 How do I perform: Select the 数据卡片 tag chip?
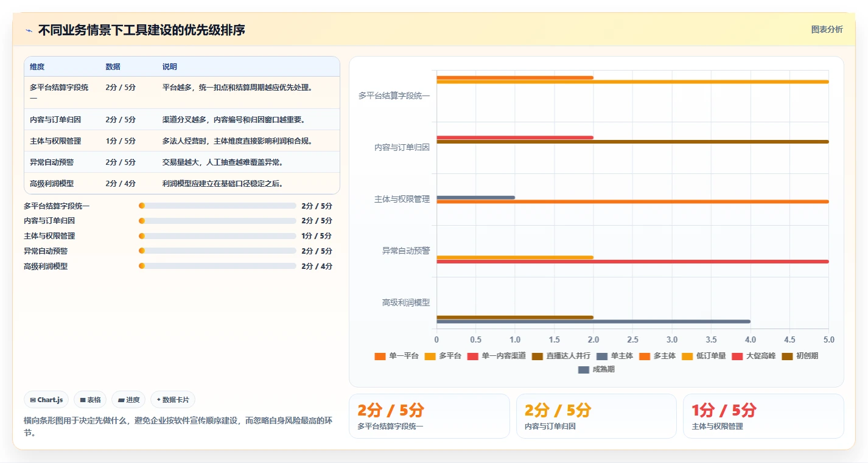pyautogui.click(x=173, y=400)
